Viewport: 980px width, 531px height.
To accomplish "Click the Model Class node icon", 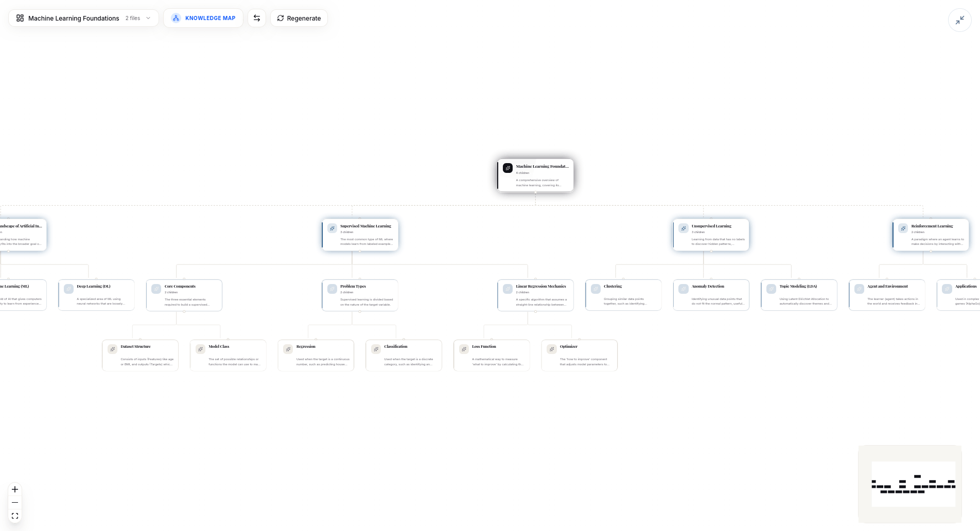I will (200, 349).
